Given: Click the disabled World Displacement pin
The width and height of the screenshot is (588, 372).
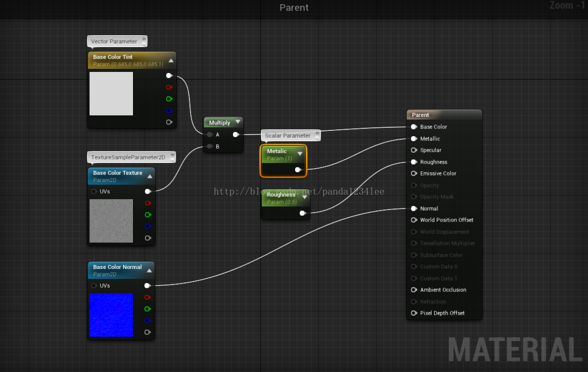Looking at the screenshot, I should pyautogui.click(x=414, y=232).
